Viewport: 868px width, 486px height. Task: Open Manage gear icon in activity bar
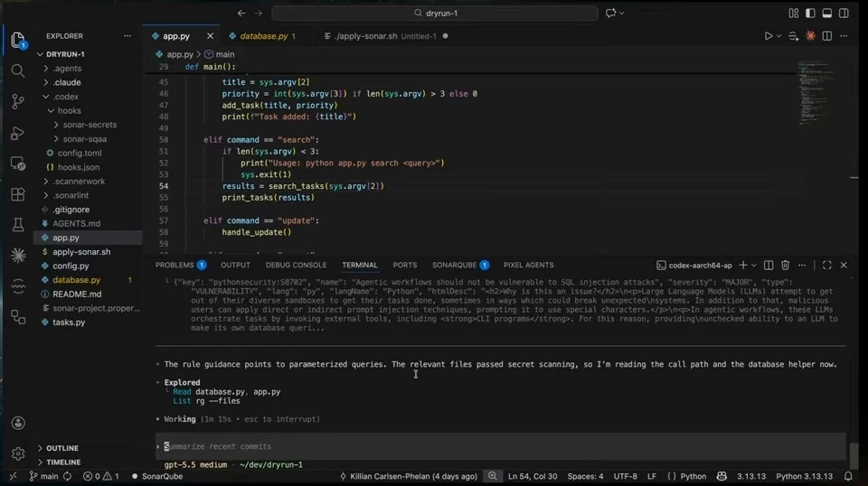[x=18, y=453]
